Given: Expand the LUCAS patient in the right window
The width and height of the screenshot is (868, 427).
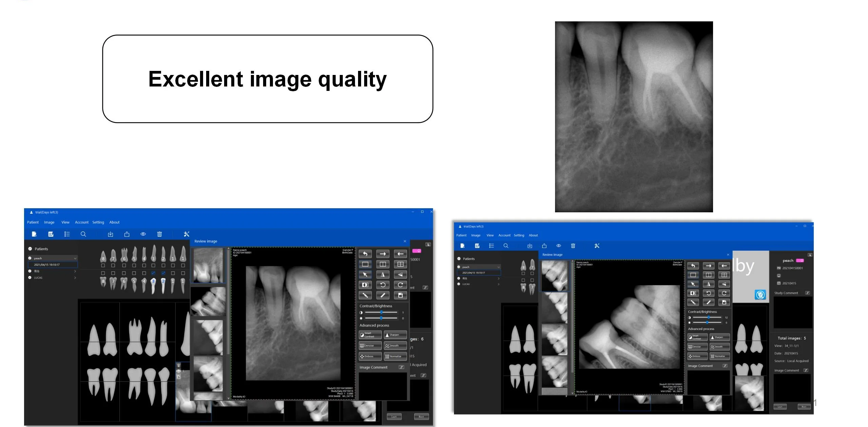Looking at the screenshot, I should [x=498, y=284].
